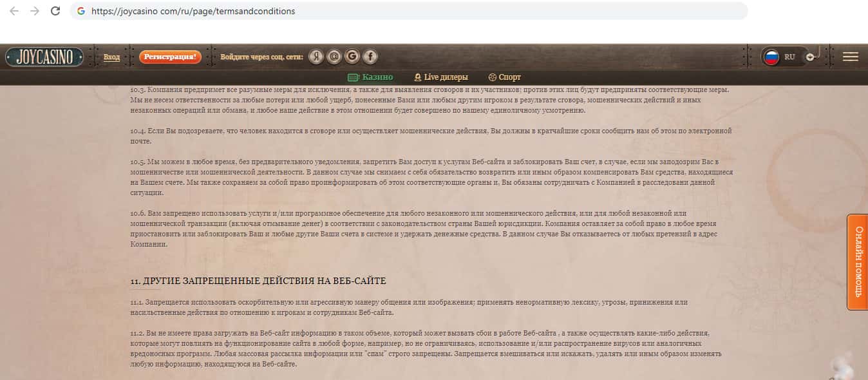Open the RU language selector
The height and width of the screenshot is (380, 868).
[789, 57]
